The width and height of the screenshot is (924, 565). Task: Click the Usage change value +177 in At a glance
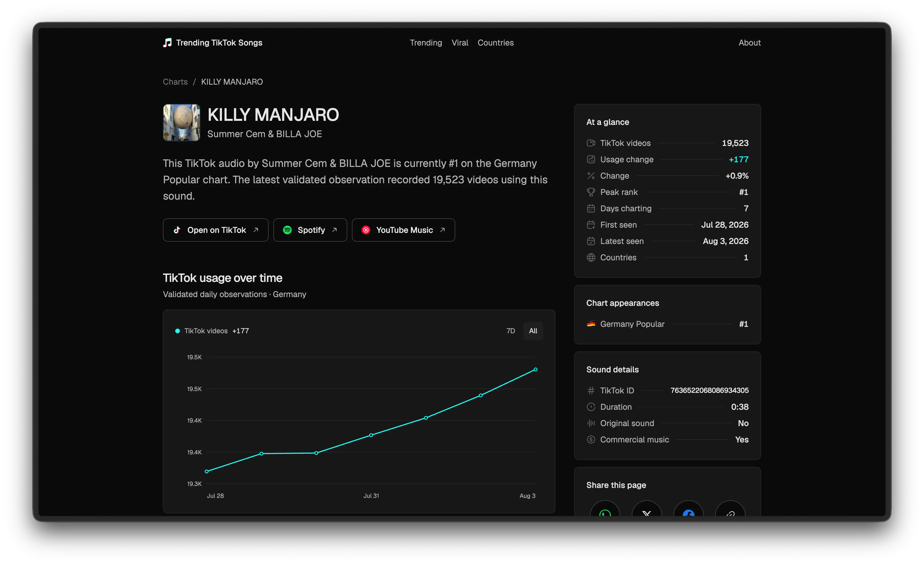(x=738, y=160)
